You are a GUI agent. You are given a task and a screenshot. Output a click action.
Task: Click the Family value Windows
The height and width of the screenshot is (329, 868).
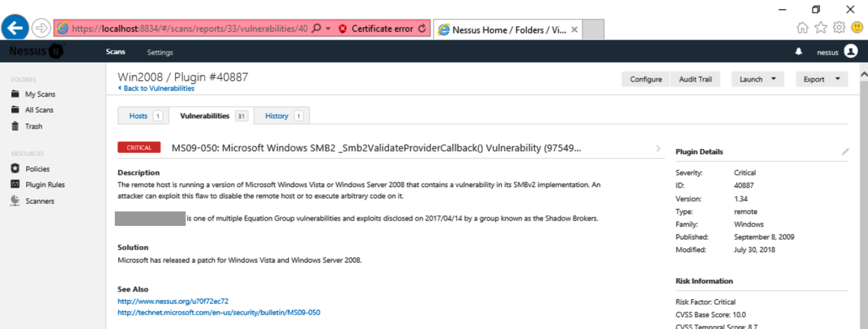[749, 224]
